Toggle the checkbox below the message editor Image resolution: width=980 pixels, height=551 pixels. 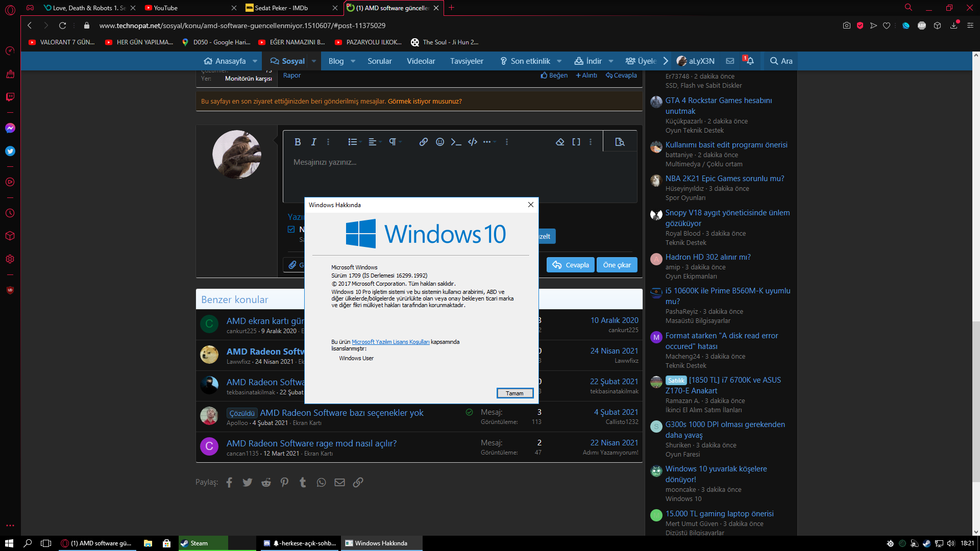click(291, 230)
